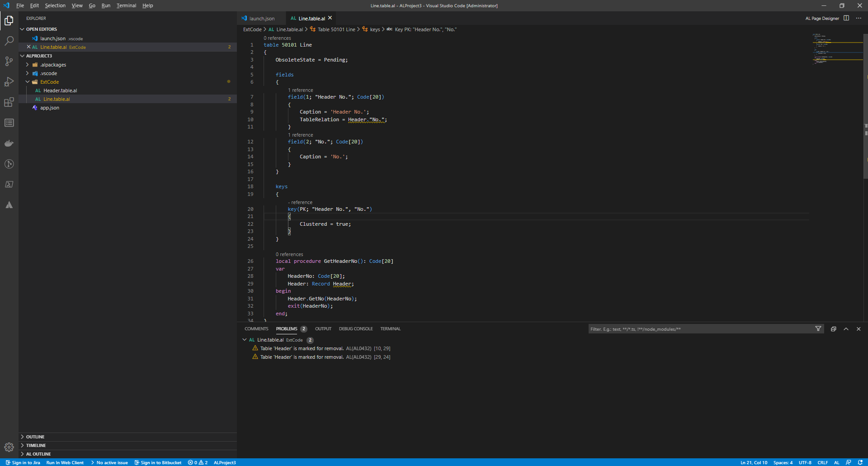Open the launch.json editor tab

click(x=261, y=18)
